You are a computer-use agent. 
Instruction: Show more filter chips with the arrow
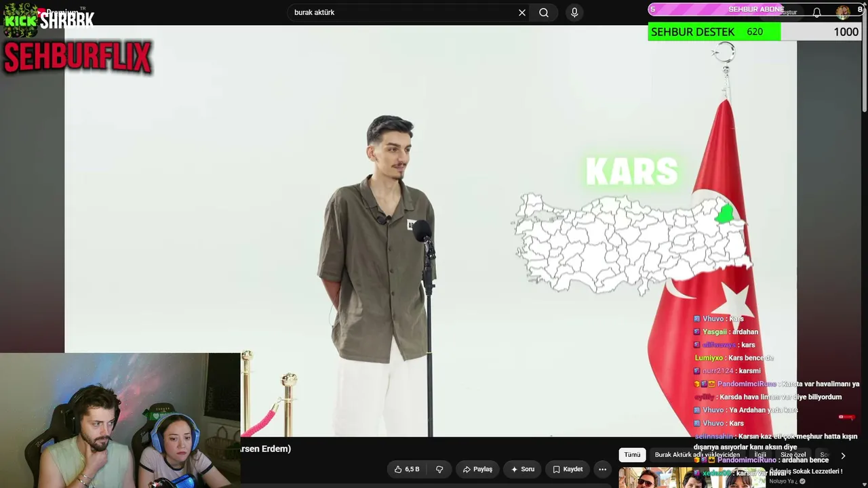(843, 455)
